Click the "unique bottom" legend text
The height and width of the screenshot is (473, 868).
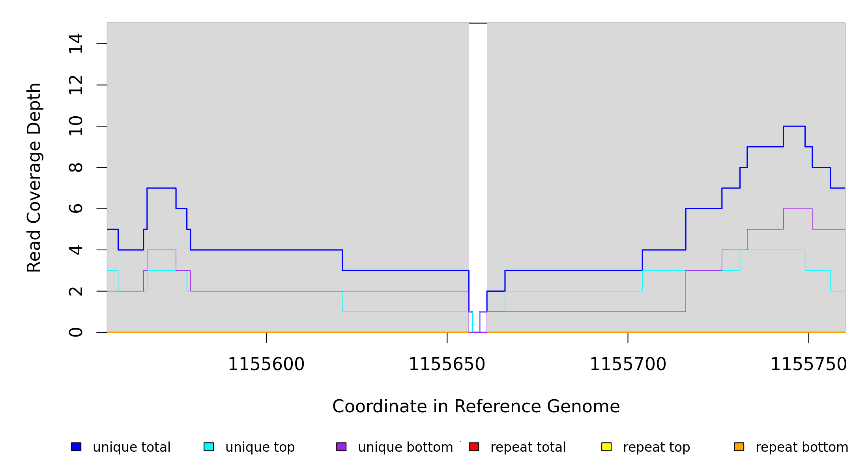coord(405,447)
